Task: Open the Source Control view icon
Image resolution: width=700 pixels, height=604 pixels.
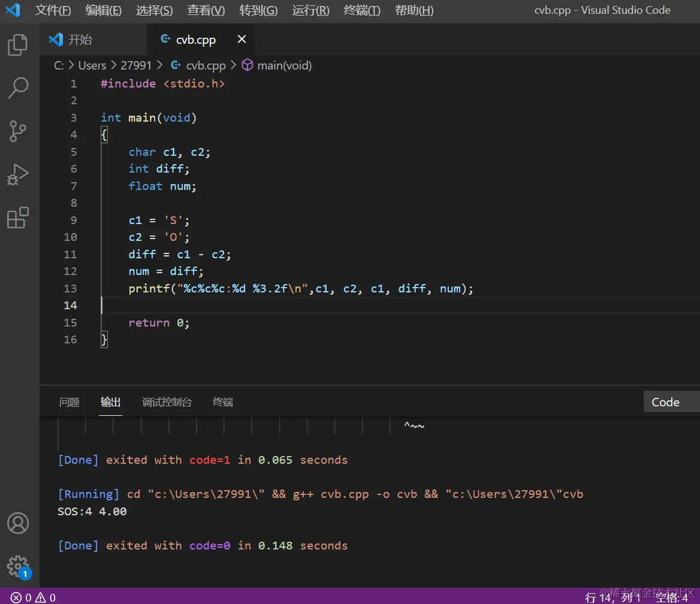Action: click(x=17, y=131)
